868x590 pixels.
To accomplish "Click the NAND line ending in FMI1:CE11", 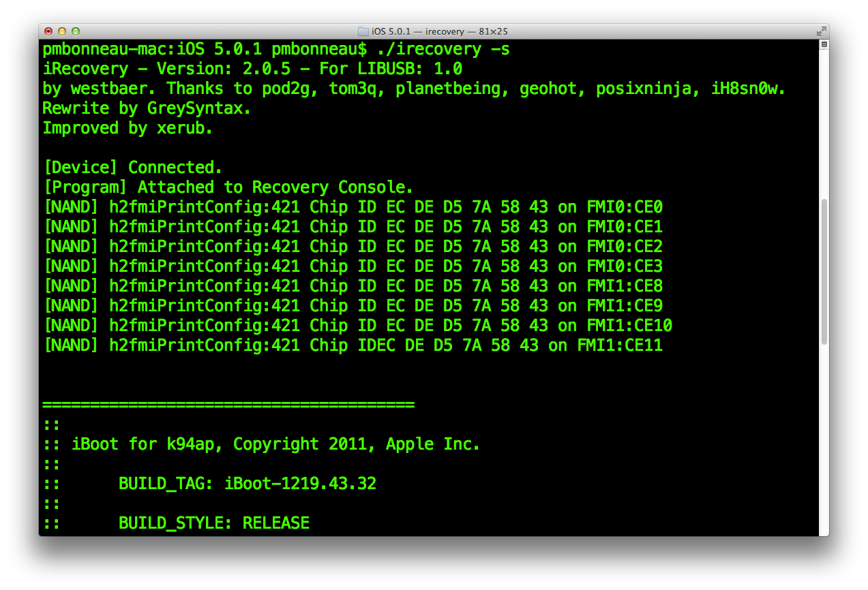I will tap(353, 345).
